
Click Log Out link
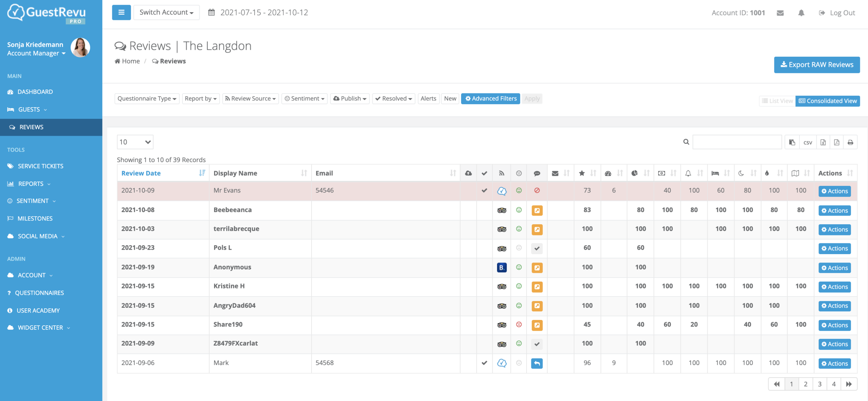(837, 13)
